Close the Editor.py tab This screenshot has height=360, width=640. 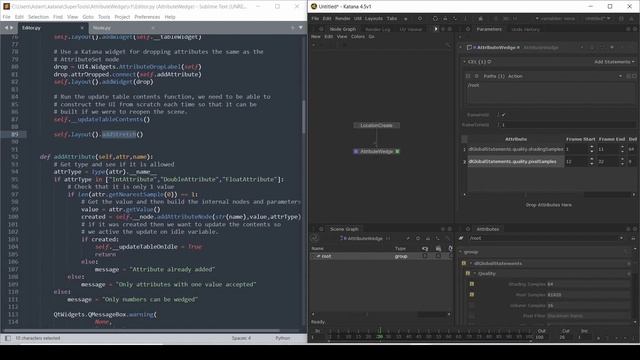tap(82, 28)
